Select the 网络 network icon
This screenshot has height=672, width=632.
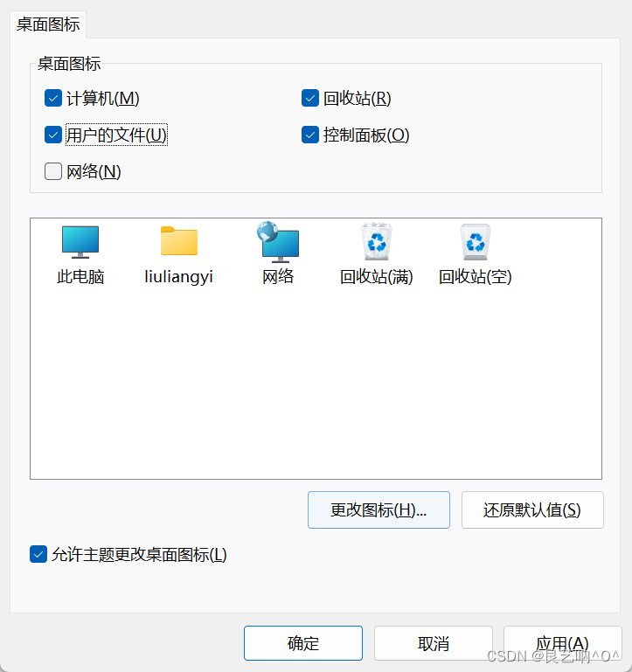(x=278, y=242)
